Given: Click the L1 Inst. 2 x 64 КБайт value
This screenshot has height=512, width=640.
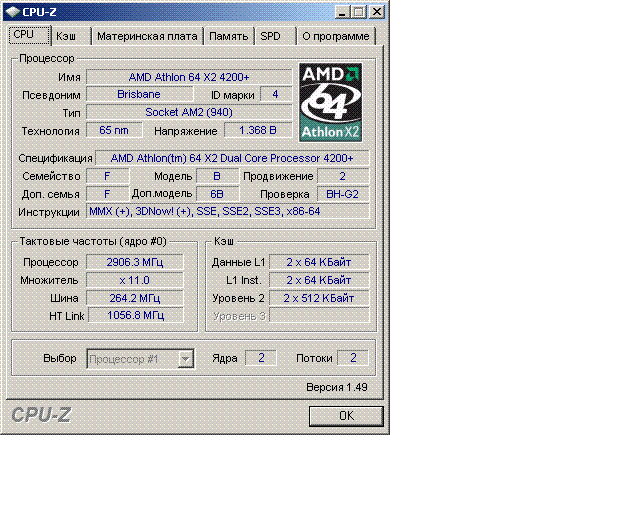Looking at the screenshot, I should pos(319,280).
